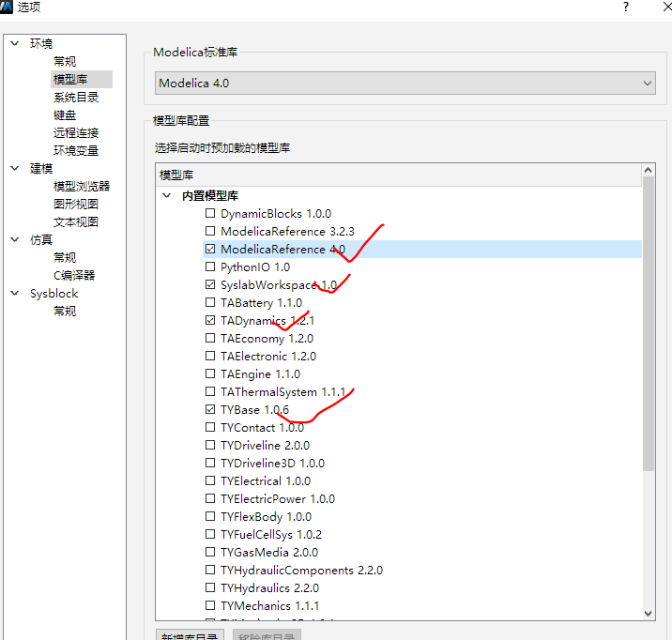The image size is (672, 640).
Task: Tick the TYElectrical 1.0.0 checkbox
Action: tap(210, 480)
